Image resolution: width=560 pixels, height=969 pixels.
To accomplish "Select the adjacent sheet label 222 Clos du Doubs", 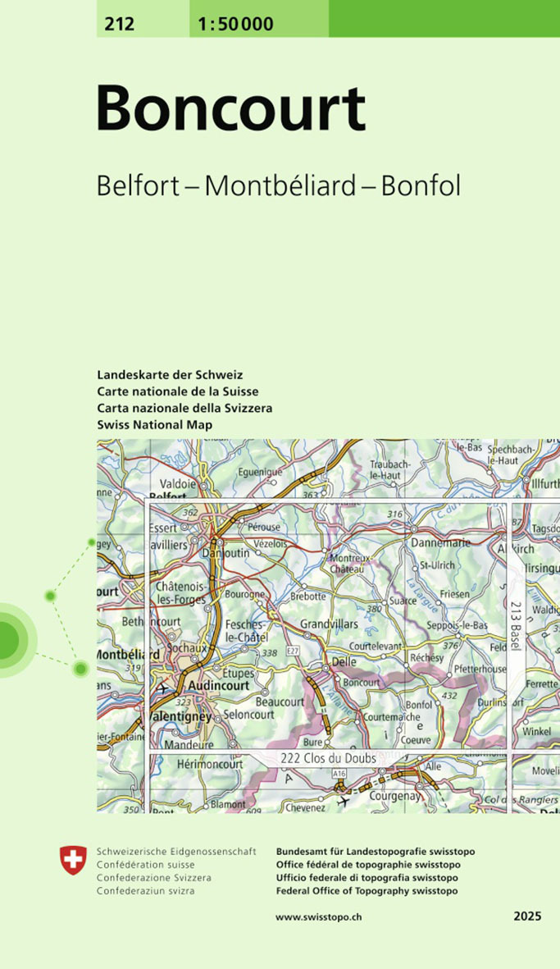I will point(328,758).
